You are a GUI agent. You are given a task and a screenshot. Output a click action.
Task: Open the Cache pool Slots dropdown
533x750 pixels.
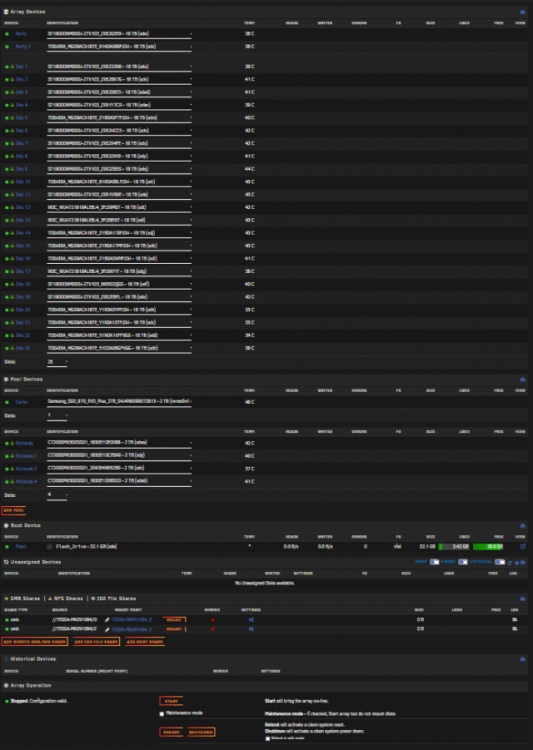[57, 416]
